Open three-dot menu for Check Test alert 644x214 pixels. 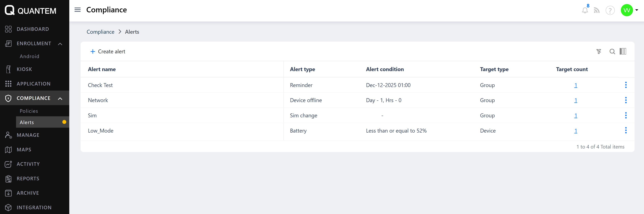point(626,85)
